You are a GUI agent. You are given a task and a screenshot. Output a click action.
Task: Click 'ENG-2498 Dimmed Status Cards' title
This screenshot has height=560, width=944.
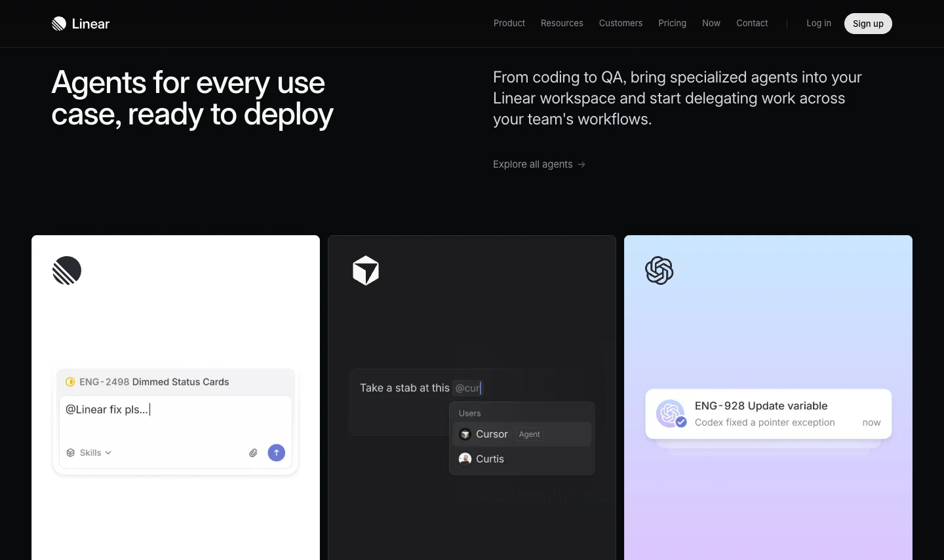(x=154, y=382)
